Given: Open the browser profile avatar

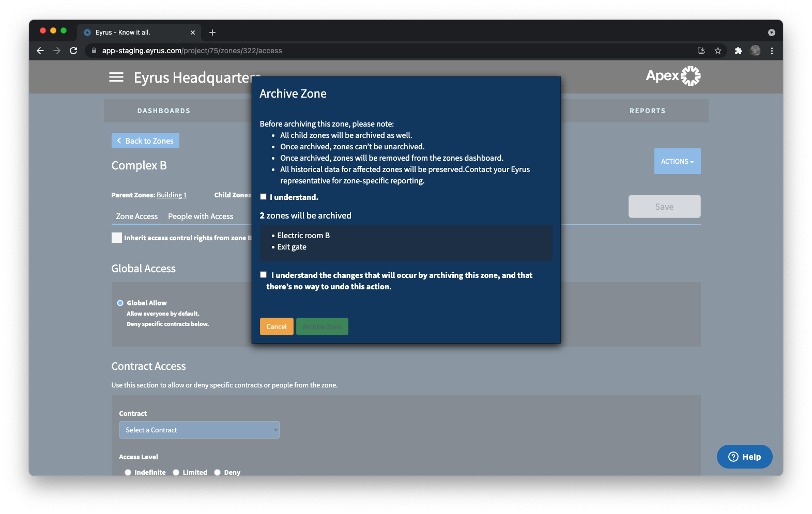Looking at the screenshot, I should (755, 51).
